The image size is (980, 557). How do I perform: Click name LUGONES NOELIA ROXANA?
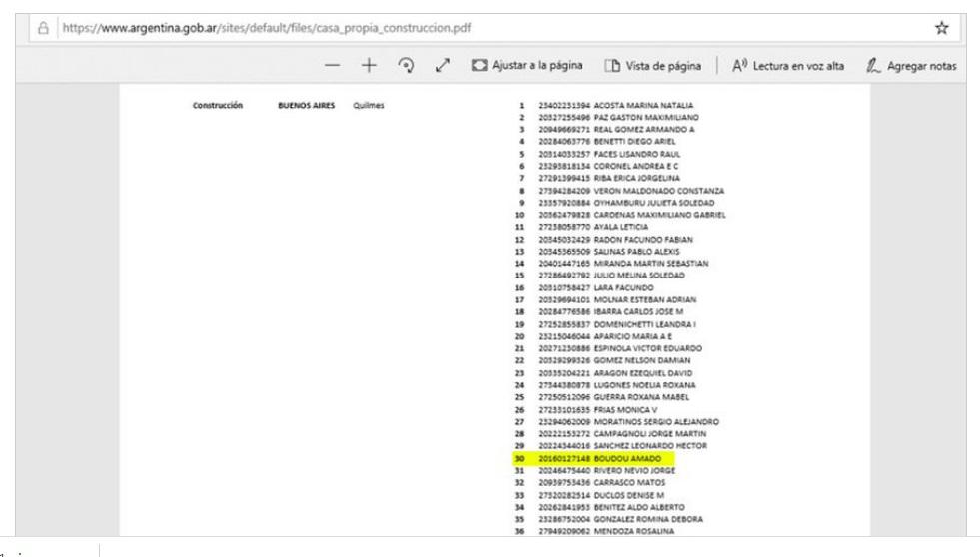point(645,385)
